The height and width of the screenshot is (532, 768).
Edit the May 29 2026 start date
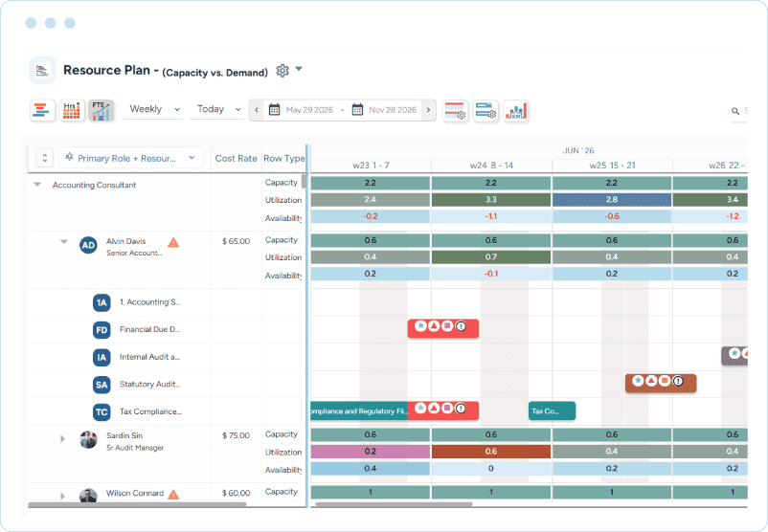coord(309,110)
